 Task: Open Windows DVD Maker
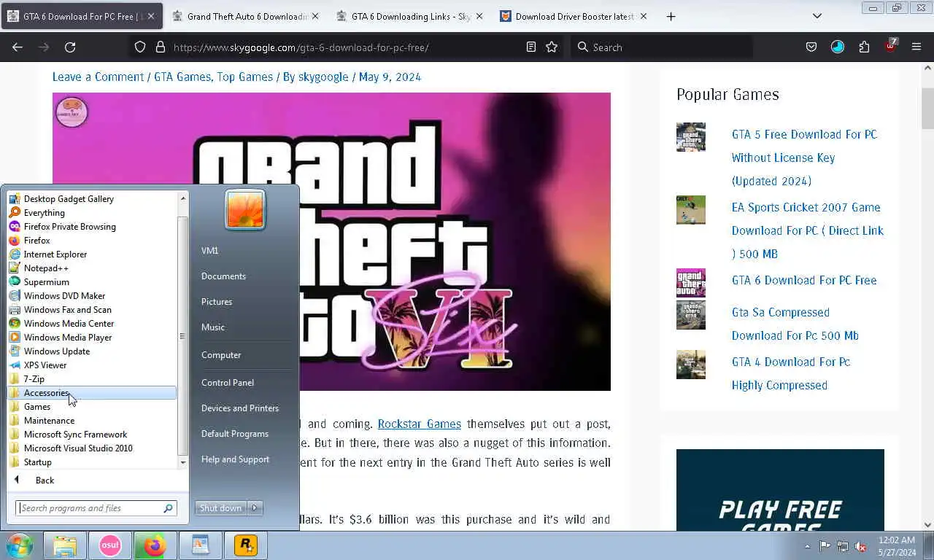point(92,296)
